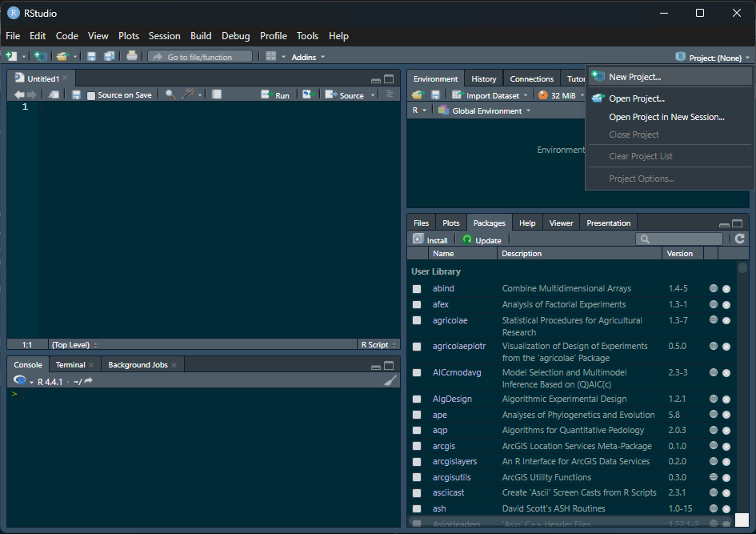Check the abind package checkbox

point(417,289)
